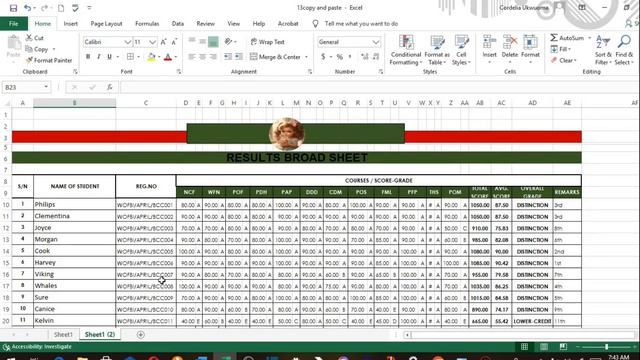Screen dimensions: 640x360
Task: Align cell text to the left
Action: [191, 57]
